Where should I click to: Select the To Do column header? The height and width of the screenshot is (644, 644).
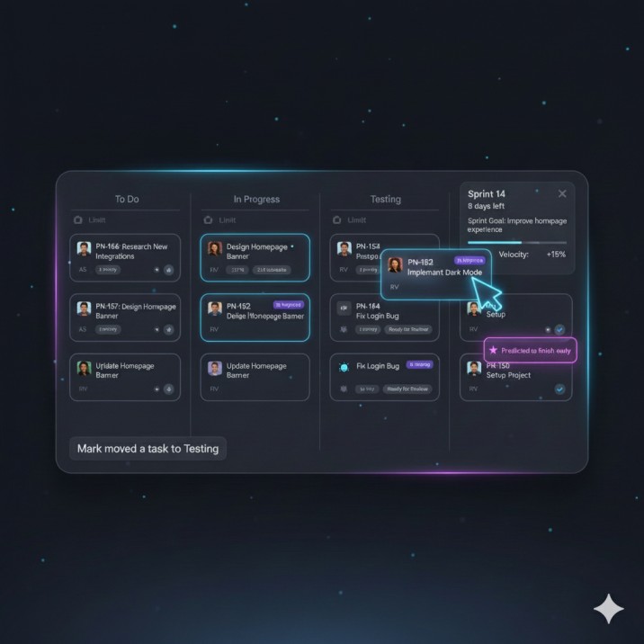[x=127, y=199]
